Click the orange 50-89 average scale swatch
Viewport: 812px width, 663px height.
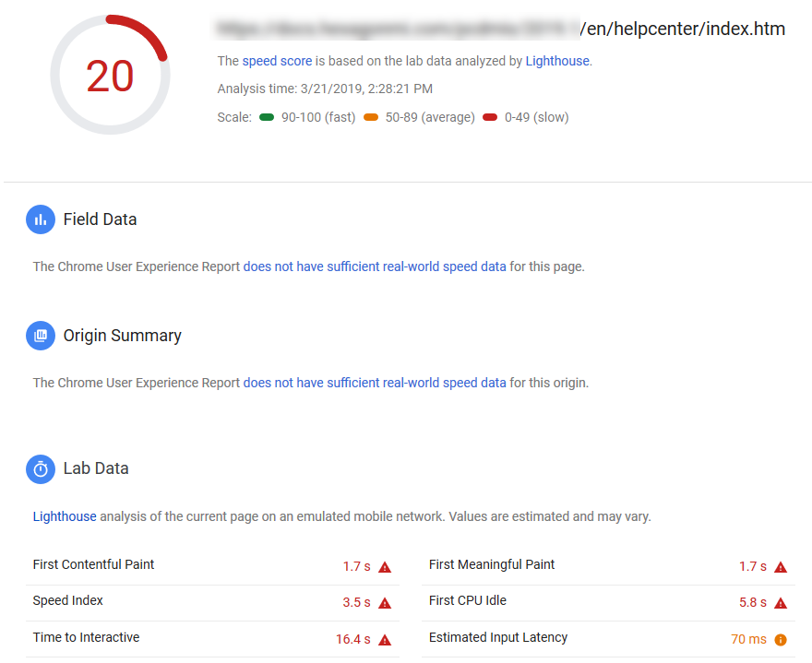tap(371, 117)
